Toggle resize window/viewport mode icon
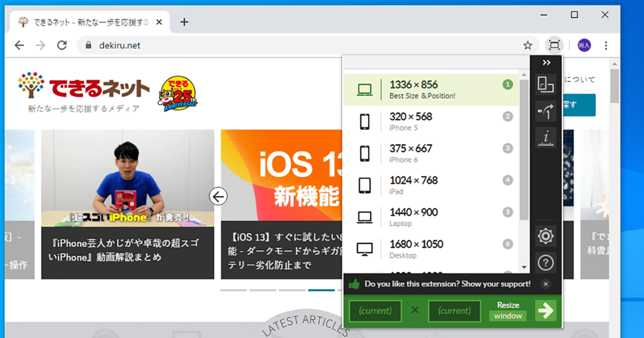644x338 pixels. (x=546, y=84)
